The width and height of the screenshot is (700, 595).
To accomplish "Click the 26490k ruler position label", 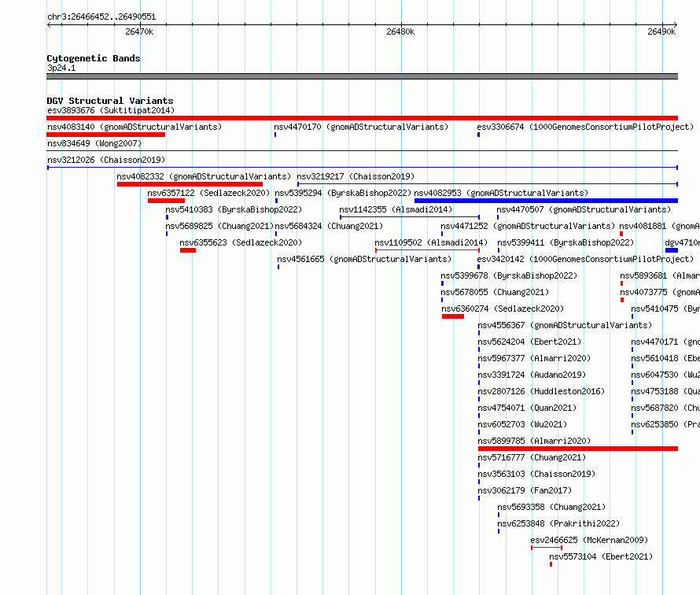I will pos(661,31).
